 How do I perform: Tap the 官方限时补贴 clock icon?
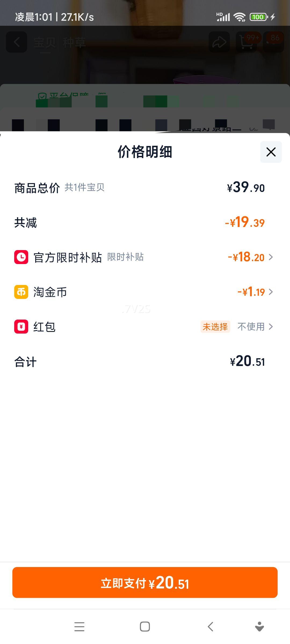(21, 257)
